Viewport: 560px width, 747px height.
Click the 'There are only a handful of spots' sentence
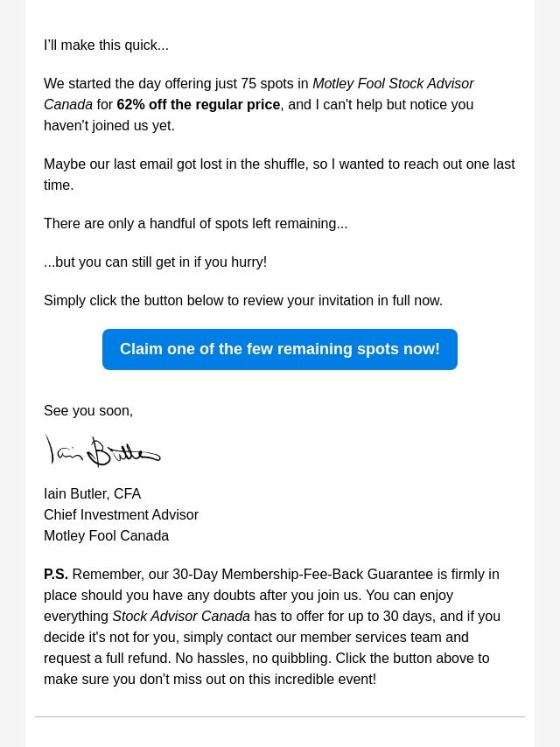click(x=195, y=224)
